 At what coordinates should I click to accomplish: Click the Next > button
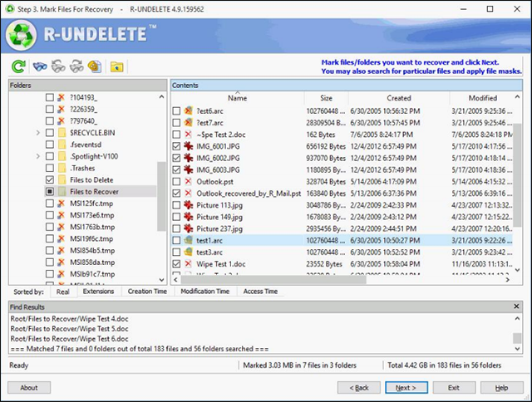pyautogui.click(x=406, y=388)
